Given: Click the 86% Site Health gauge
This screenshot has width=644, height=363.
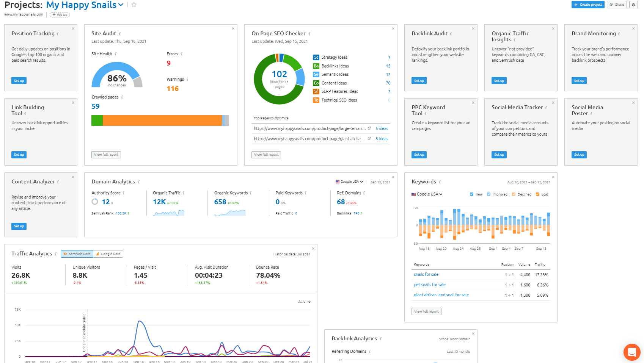Looking at the screenshot, I should click(117, 75).
